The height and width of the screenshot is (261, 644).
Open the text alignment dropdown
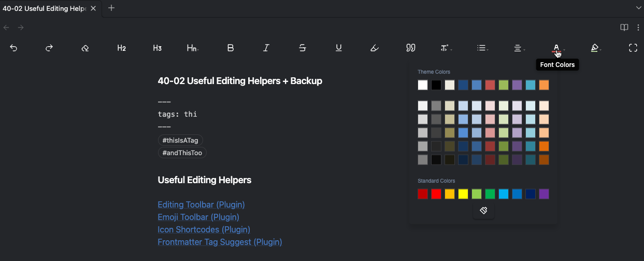[x=518, y=48]
